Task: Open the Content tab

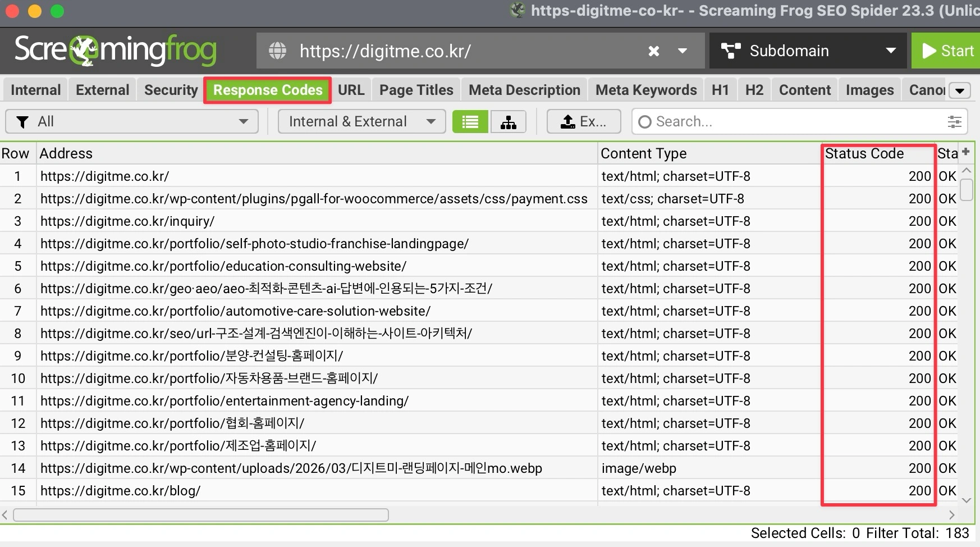Action: coord(805,90)
